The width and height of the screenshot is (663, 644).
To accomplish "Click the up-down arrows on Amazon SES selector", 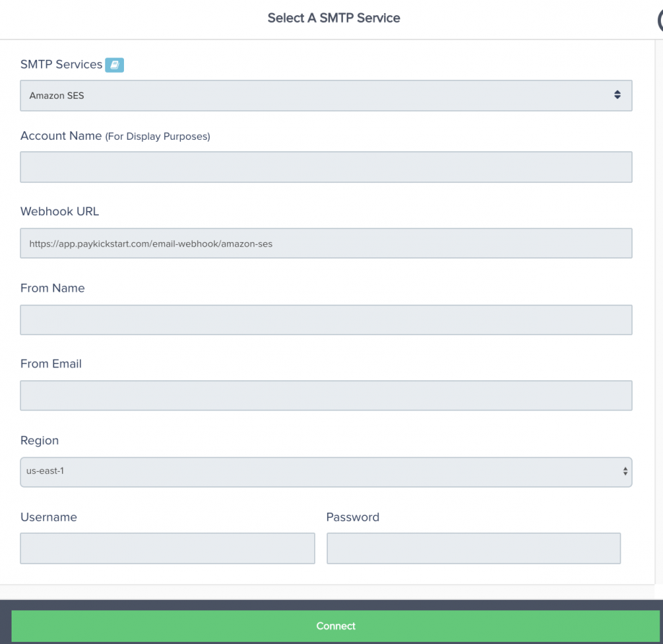I will point(618,95).
